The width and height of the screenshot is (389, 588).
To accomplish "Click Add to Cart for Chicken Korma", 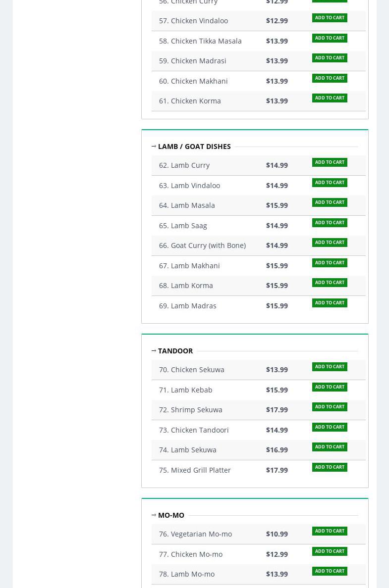I will coord(330,98).
